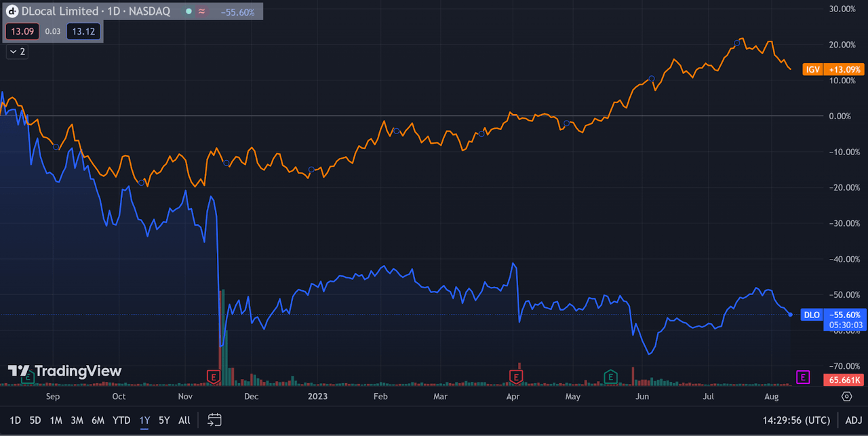Click the 13.09 bid price field

tap(22, 31)
